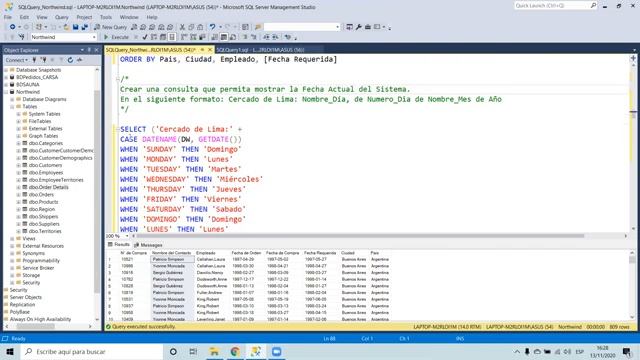Open Object Explorer window position dropdown
640x360 pixels.
[x=82, y=50]
